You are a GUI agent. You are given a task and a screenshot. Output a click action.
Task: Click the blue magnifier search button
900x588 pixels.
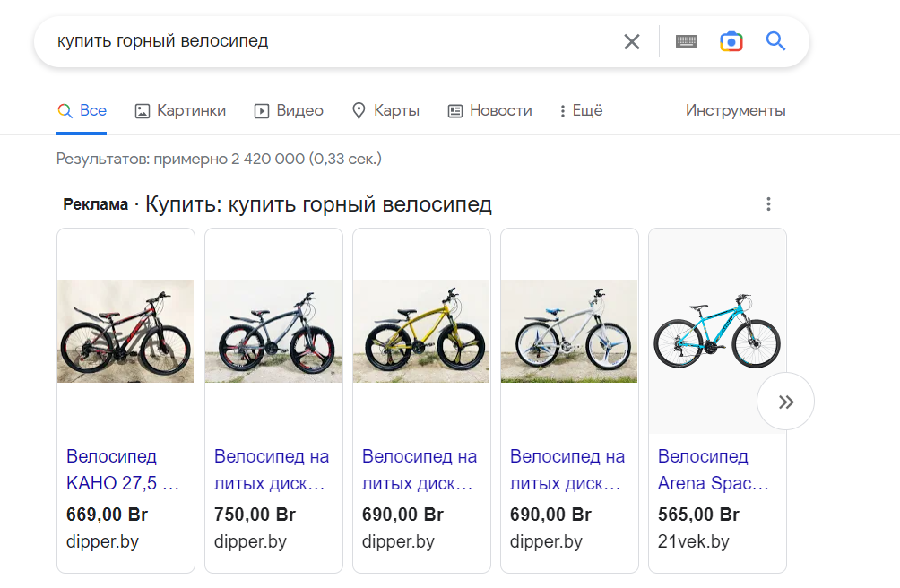coord(775,40)
